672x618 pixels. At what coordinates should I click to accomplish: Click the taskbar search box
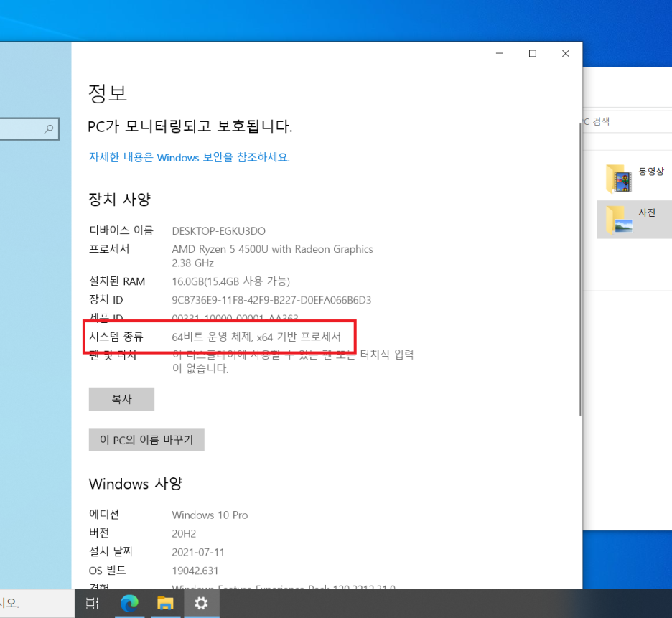[x=37, y=604]
